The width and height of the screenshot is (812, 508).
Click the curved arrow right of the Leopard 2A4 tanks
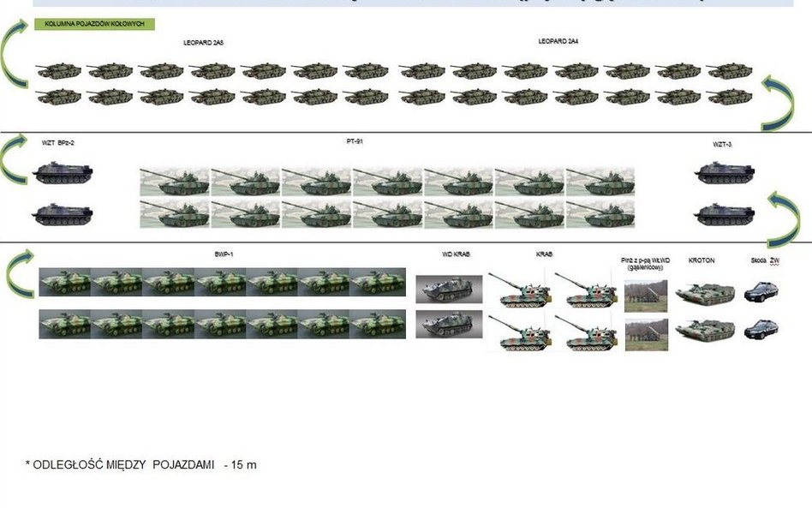coord(783,101)
